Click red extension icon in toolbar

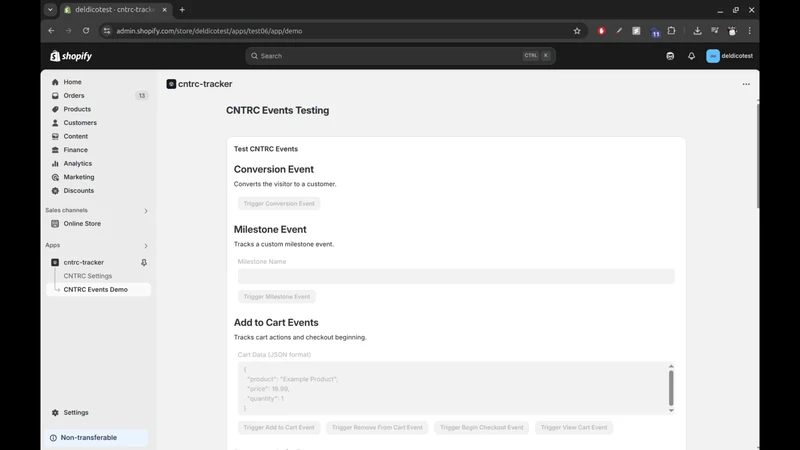[x=602, y=31]
